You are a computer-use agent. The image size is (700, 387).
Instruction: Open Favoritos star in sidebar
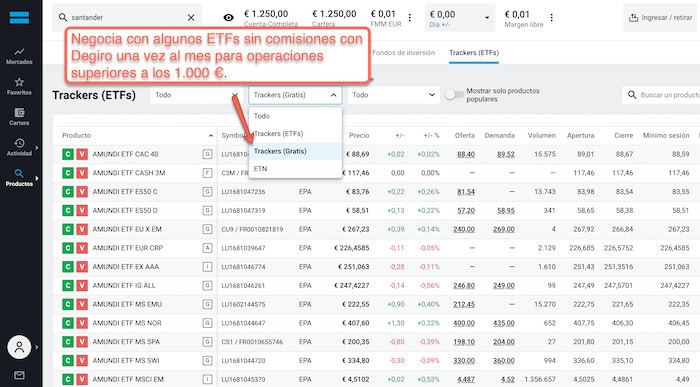19,86
